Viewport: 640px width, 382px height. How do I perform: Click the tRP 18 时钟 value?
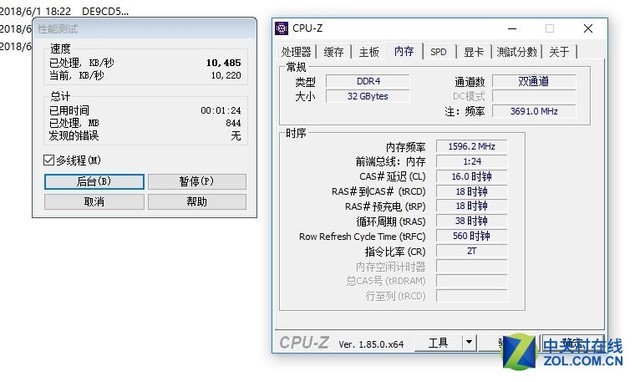(471, 206)
